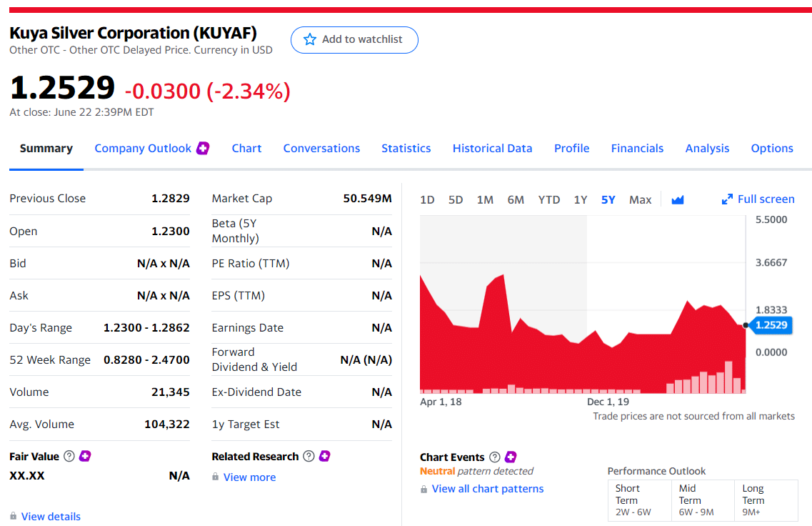Image resolution: width=812 pixels, height=526 pixels.
Task: Click the Full screen expand icon
Action: [x=728, y=199]
